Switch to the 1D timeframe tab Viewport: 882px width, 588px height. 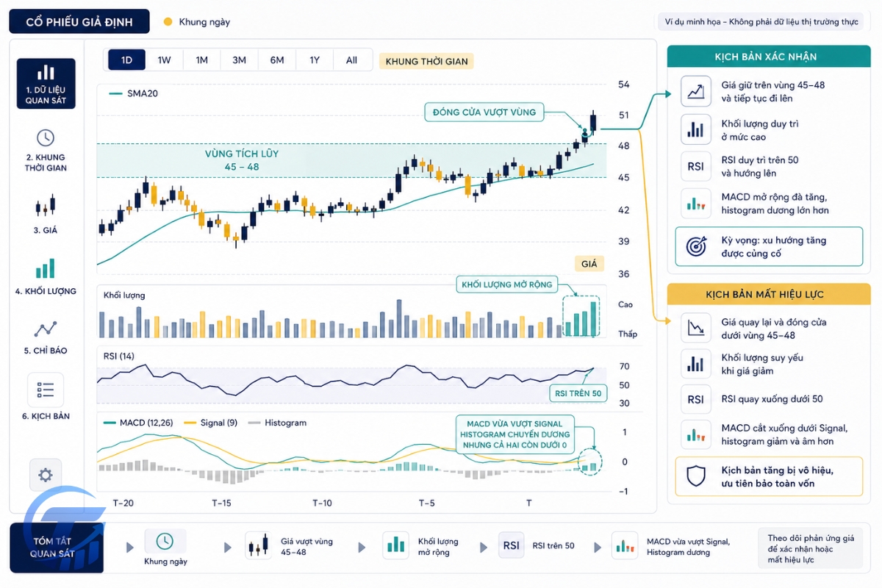point(126,60)
